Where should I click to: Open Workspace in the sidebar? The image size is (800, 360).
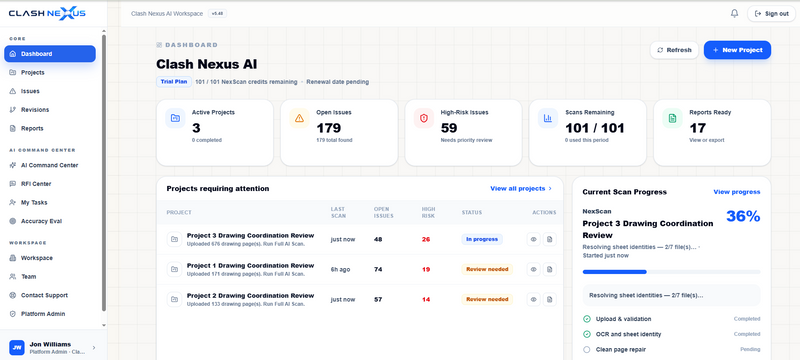[x=50, y=258]
